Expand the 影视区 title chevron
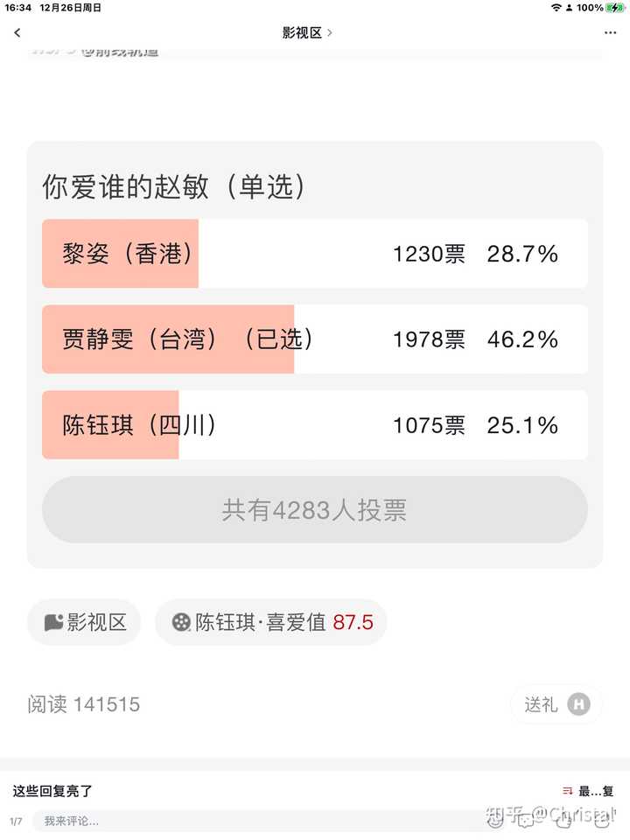Image resolution: width=630 pixels, height=840 pixels. [x=330, y=33]
